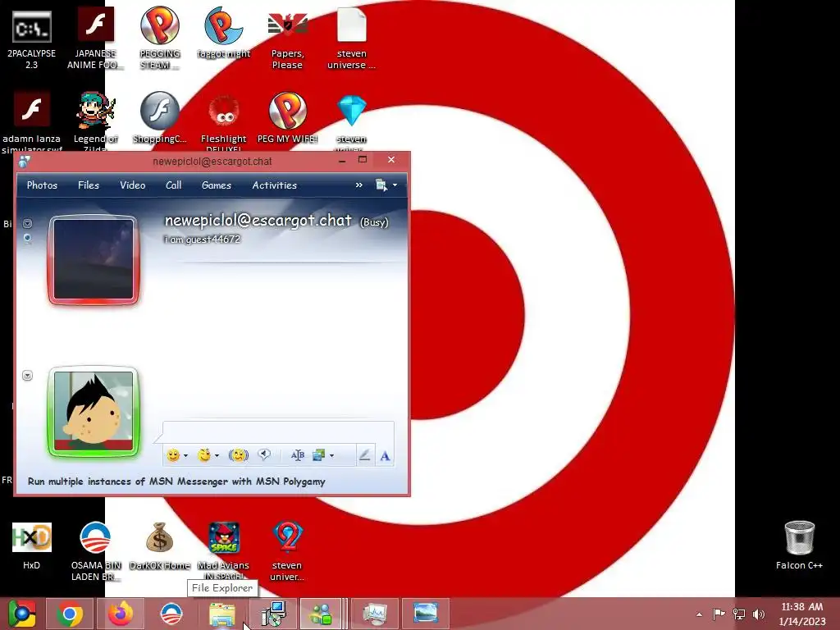The width and height of the screenshot is (840, 630).
Task: Open File Explorer from the taskbar
Action: [x=222, y=614]
